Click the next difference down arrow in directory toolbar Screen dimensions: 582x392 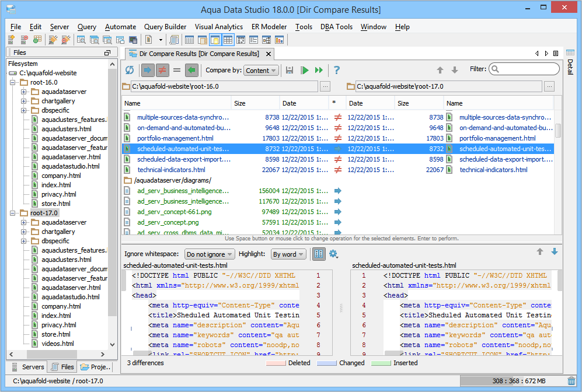454,70
